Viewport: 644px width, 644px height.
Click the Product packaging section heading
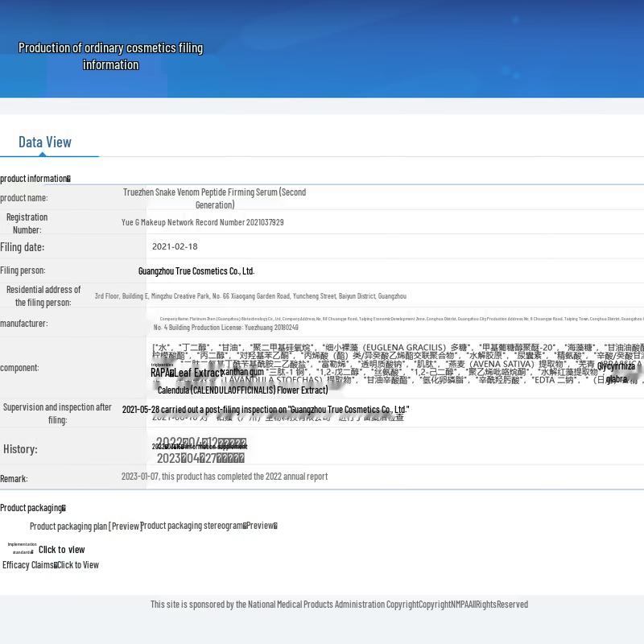[x=32, y=508]
